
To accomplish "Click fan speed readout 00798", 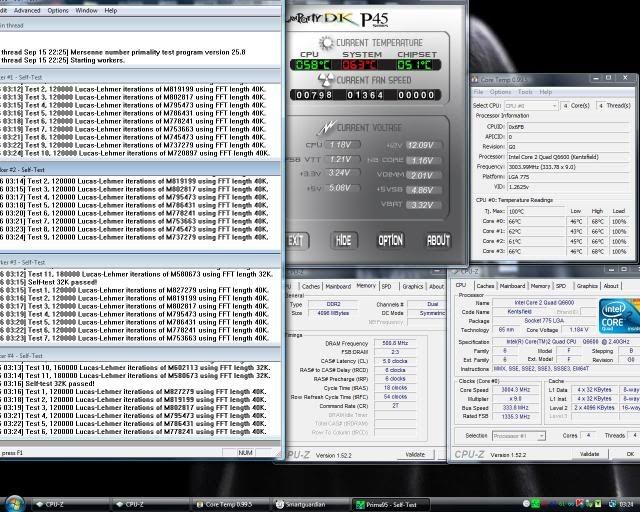I will click(314, 95).
